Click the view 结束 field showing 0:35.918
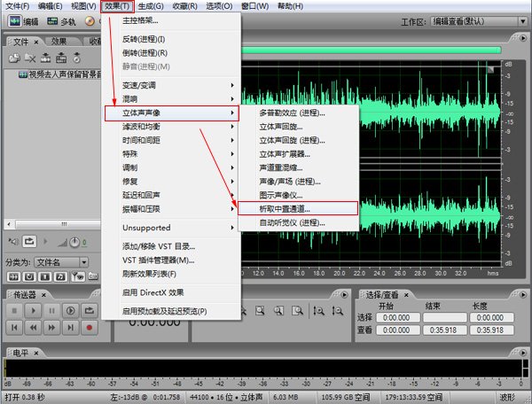Screen dimensions: 532x404 tap(445, 330)
